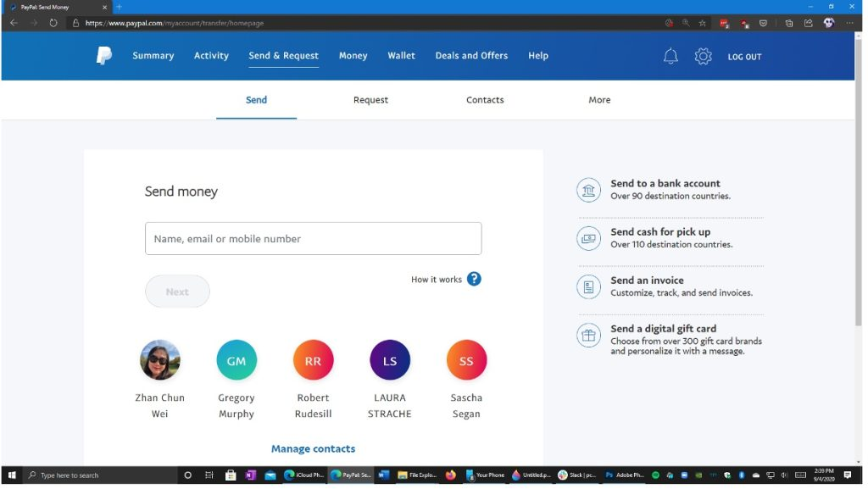This screenshot has height=489, width=868.
Task: Select the Send tab
Action: [256, 100]
